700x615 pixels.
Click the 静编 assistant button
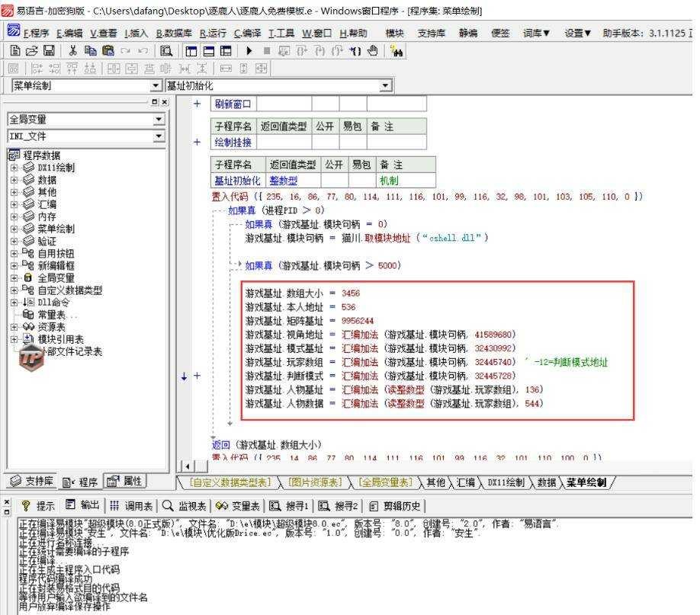(x=468, y=33)
